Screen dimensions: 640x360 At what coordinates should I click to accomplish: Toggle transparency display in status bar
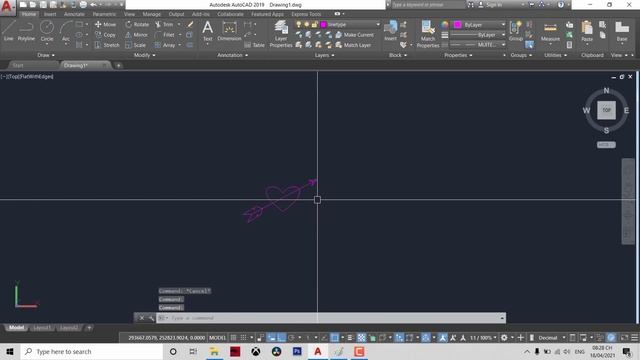click(361, 338)
